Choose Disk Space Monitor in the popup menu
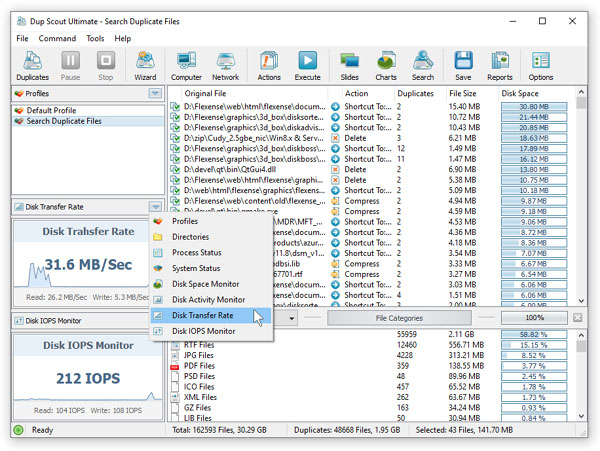This screenshot has width=600, height=451. pos(211,284)
